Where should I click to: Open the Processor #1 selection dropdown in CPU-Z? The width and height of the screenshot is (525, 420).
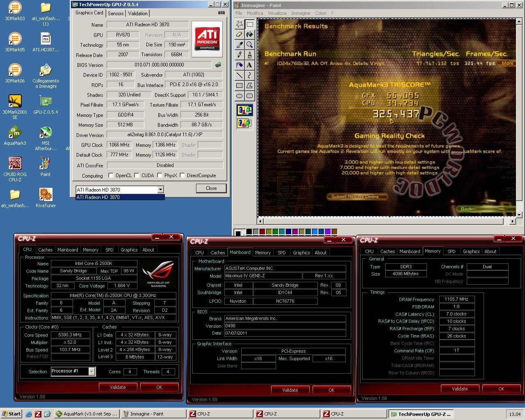[x=92, y=371]
